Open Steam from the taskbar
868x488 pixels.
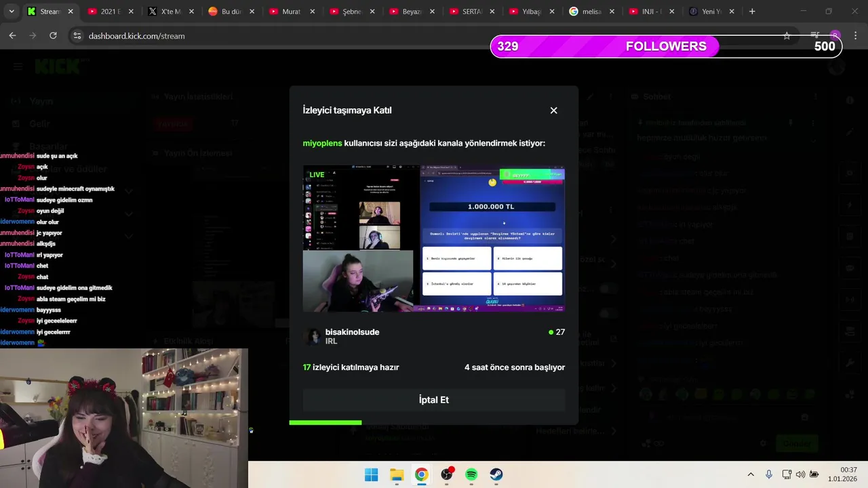pyautogui.click(x=496, y=474)
